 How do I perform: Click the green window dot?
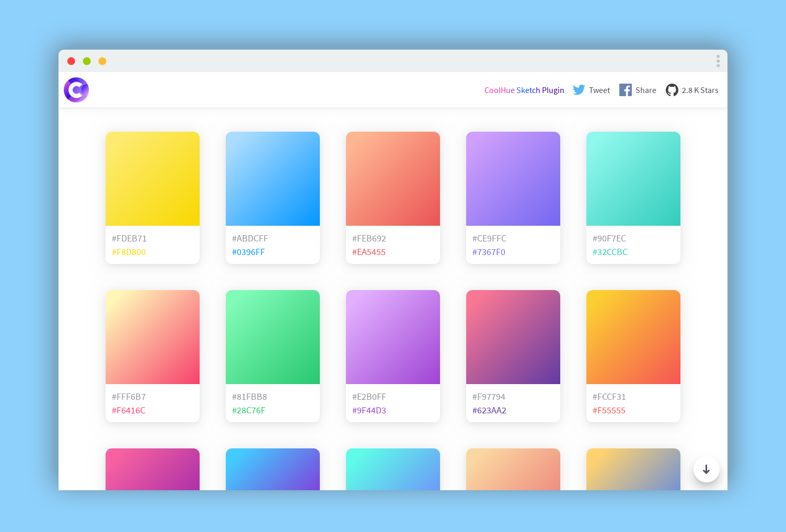pos(87,61)
